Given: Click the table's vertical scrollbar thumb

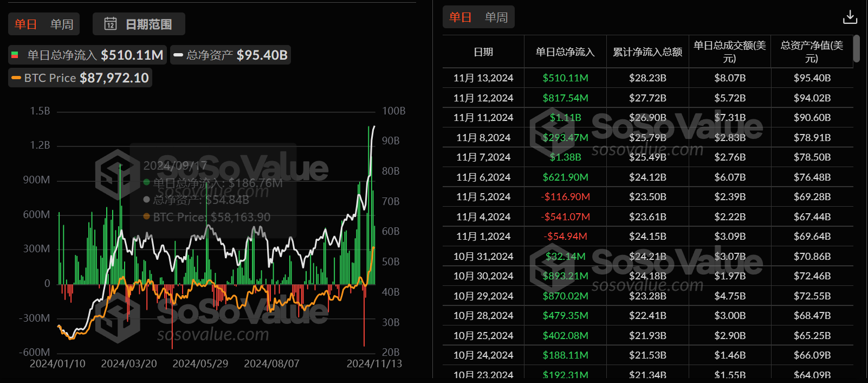Looking at the screenshot, I should (857, 49).
